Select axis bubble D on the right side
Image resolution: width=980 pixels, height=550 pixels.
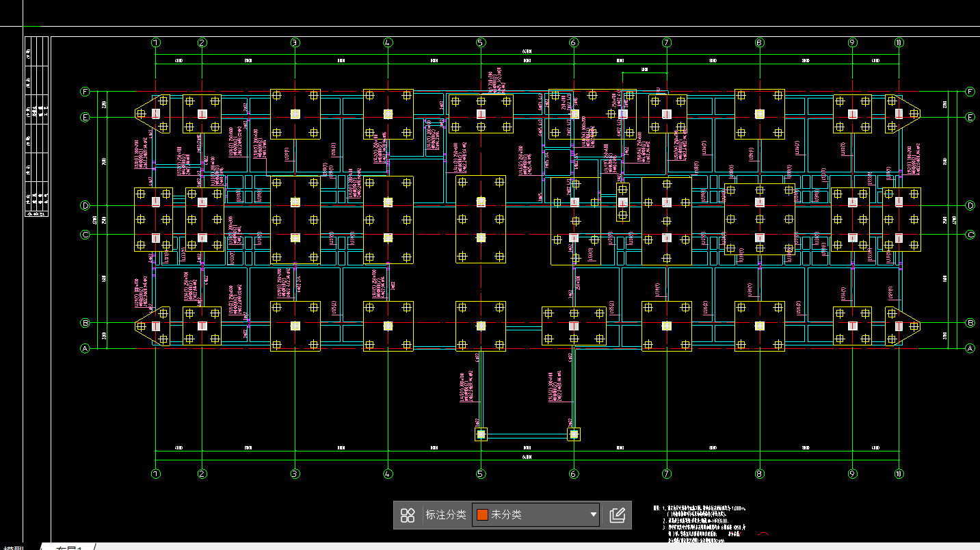click(x=970, y=205)
